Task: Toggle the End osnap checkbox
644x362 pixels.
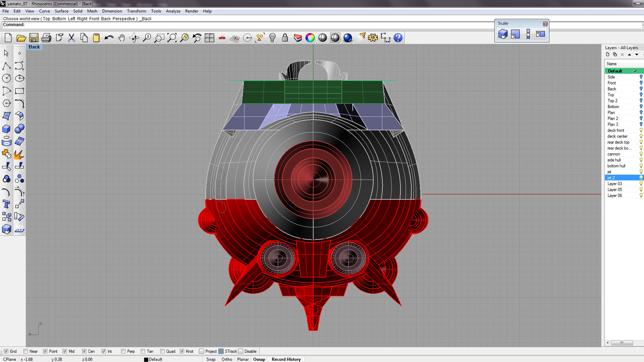Action: [x=6, y=351]
